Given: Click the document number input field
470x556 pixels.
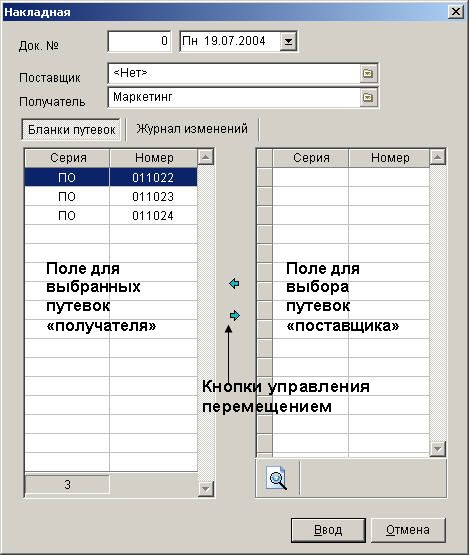Looking at the screenshot, I should 139,41.
